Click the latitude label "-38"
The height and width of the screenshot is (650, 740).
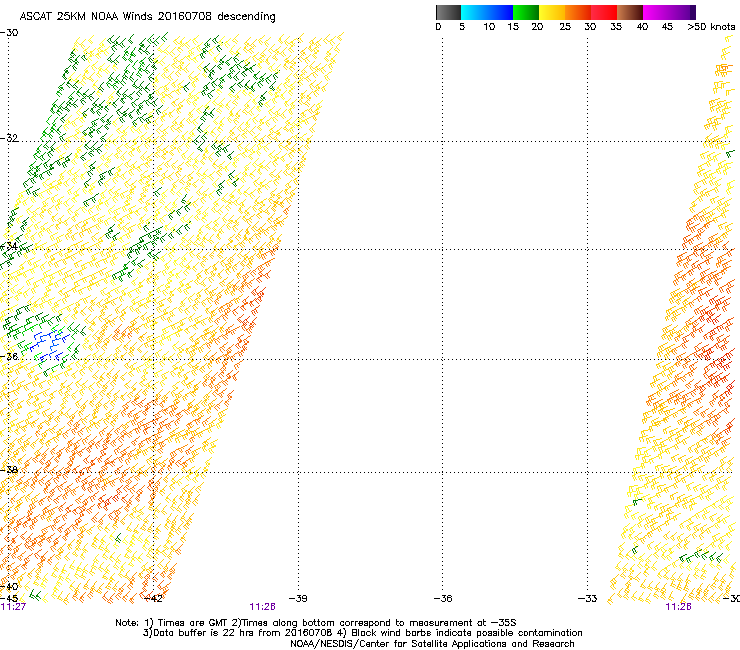[x=9, y=470]
